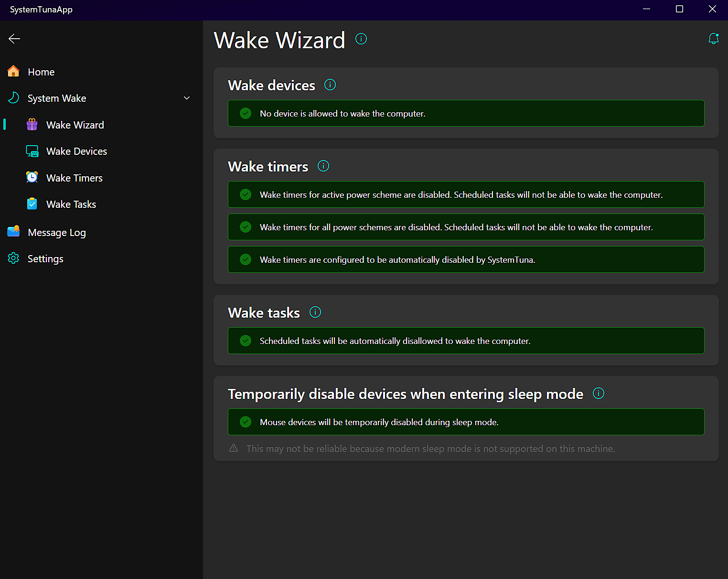Screen dimensions: 728x579
Task: Show info for the Wake timers section
Action: [323, 166]
